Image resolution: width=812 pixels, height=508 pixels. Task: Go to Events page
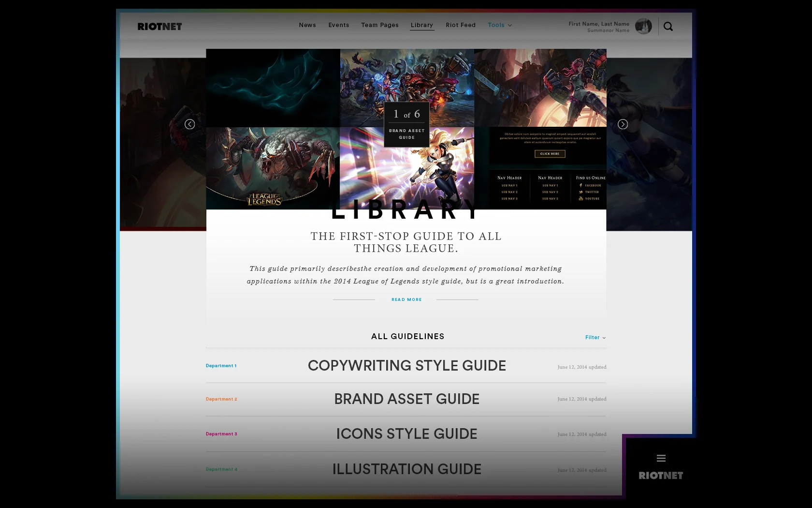339,25
